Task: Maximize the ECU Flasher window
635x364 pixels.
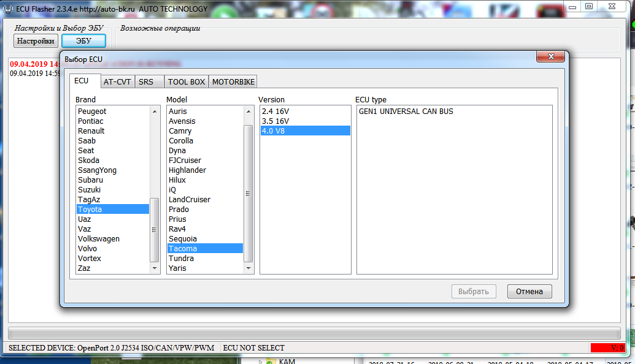Action: (x=589, y=7)
